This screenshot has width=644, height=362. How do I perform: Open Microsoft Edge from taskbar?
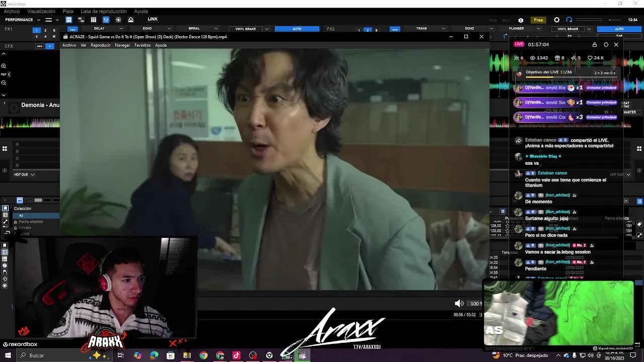(154, 355)
